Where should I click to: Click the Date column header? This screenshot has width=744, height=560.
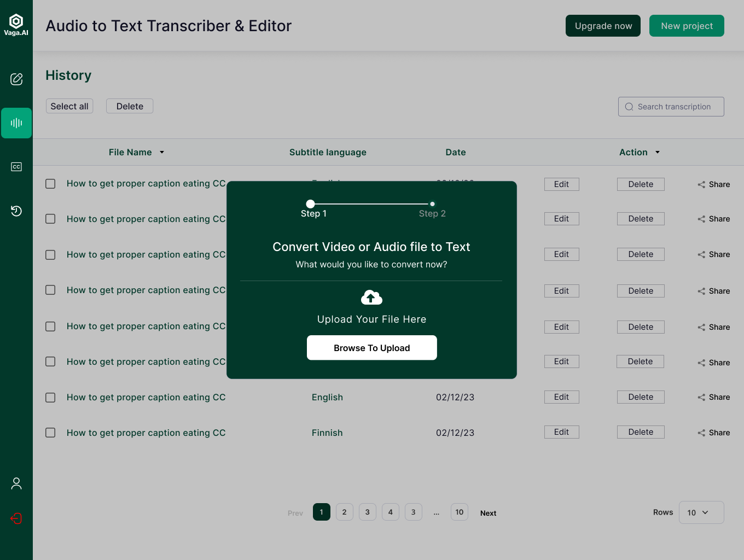(x=456, y=153)
